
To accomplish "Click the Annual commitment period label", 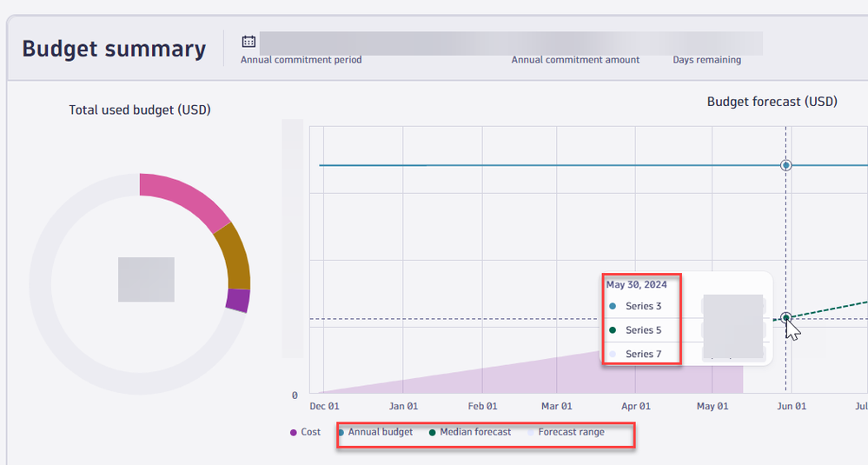I will [x=301, y=60].
